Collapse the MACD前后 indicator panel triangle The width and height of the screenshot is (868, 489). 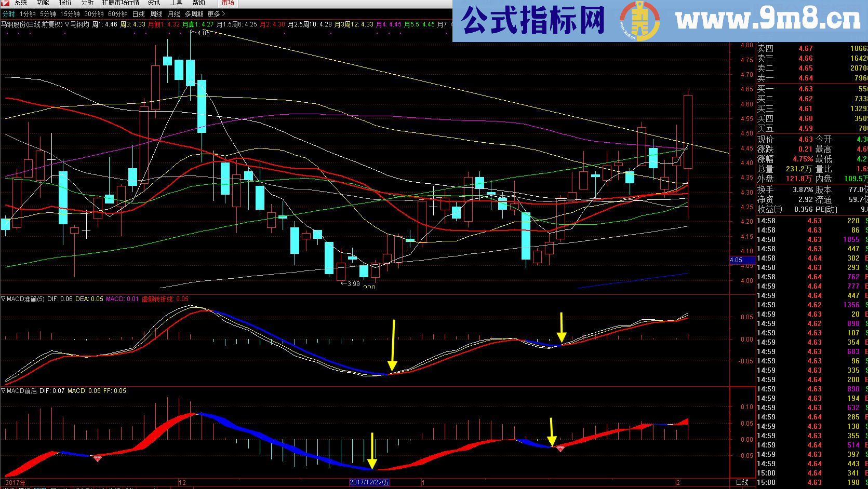tap(4, 391)
